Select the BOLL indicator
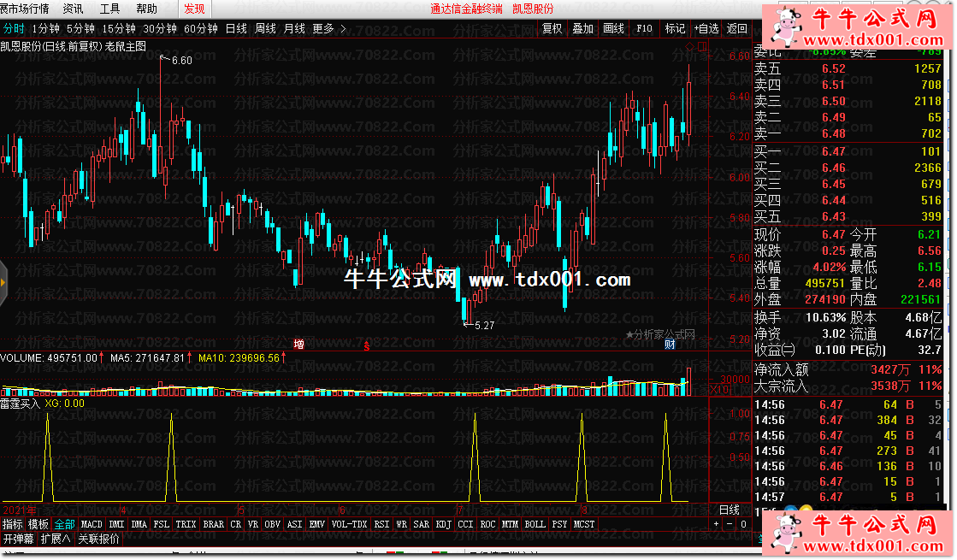The height and width of the screenshot is (560, 957). coord(535,524)
